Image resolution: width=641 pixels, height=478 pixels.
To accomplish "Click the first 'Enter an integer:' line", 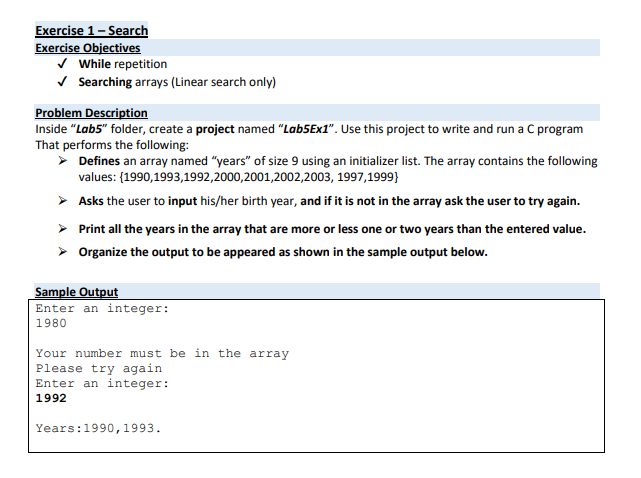I will [102, 308].
